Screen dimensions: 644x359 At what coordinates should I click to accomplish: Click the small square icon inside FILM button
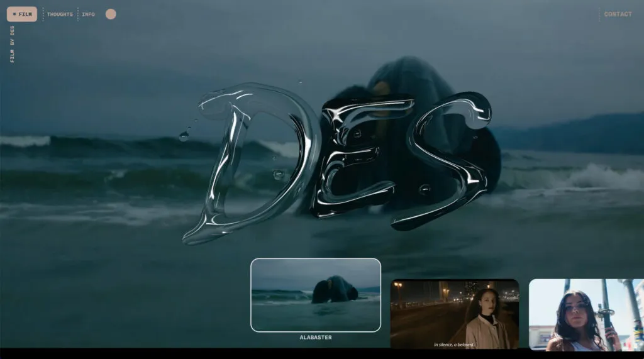pyautogui.click(x=14, y=14)
